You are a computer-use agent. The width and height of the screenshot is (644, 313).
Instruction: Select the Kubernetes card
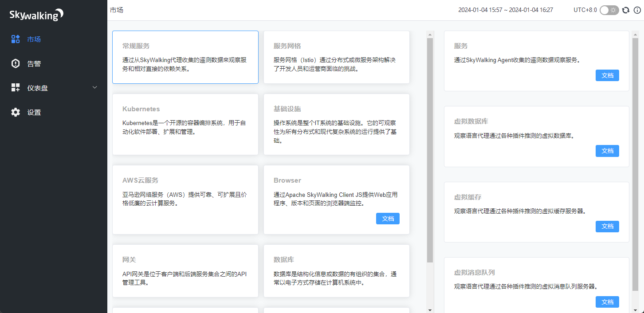(185, 124)
